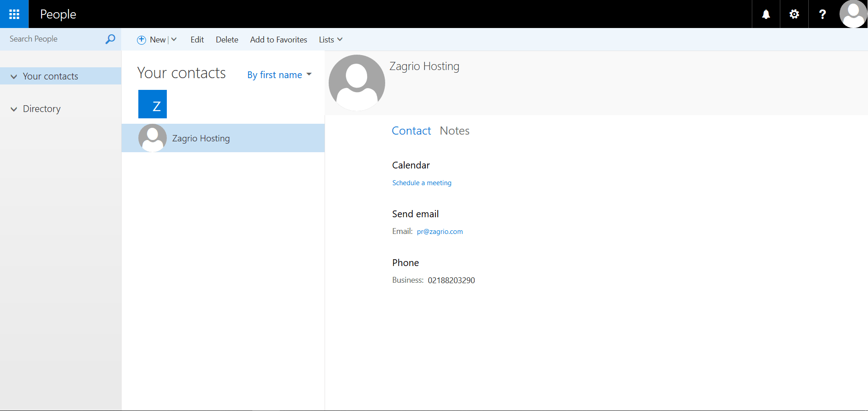Click the Phone section heading
This screenshot has height=411, width=868.
[x=406, y=263]
